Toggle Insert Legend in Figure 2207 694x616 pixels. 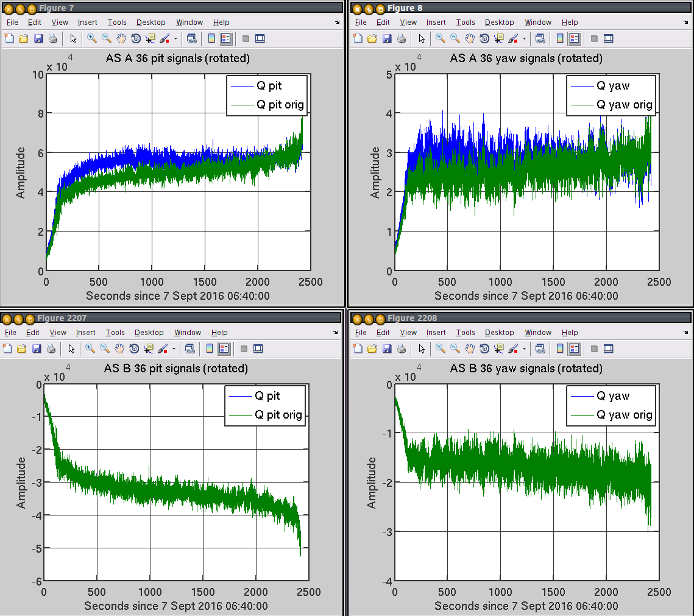(224, 349)
